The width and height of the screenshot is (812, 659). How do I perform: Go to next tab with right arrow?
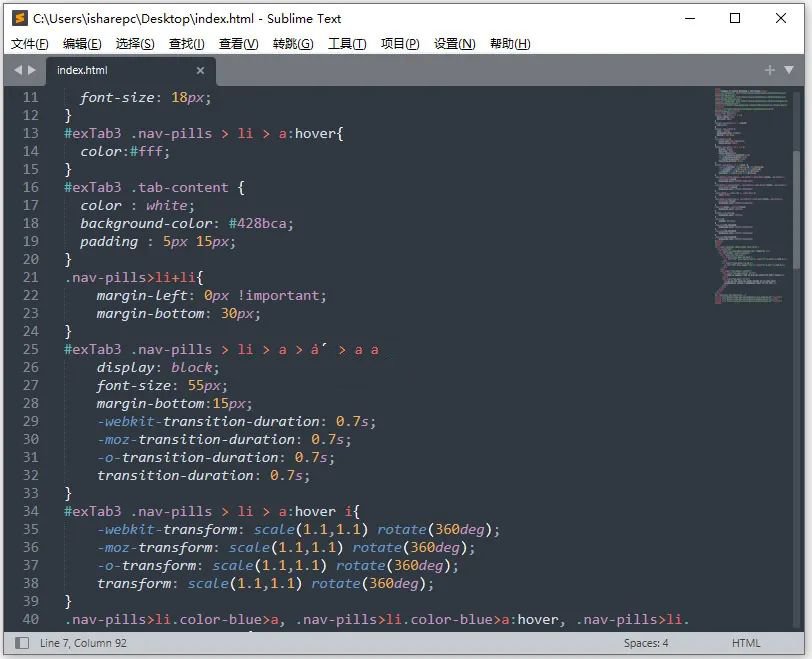pos(32,70)
